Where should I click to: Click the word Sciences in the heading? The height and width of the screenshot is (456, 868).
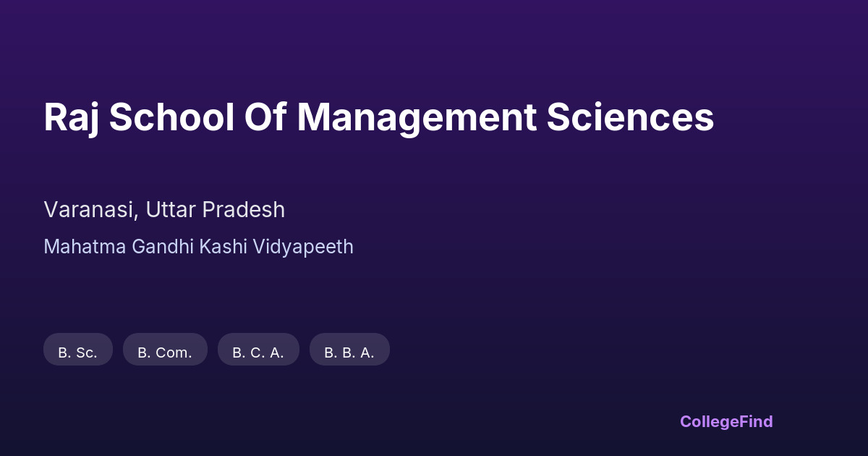[630, 117]
